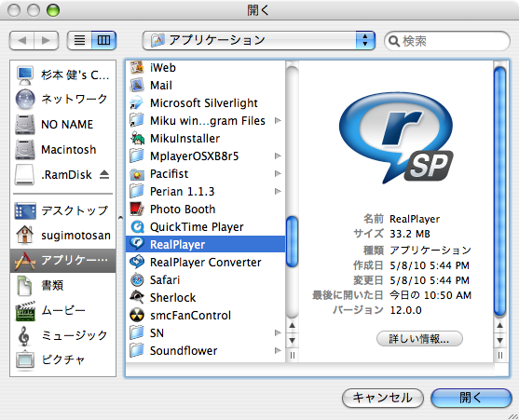This screenshot has width=519, height=420.
Task: Expand the Soundflower folder arrow
Action: (x=278, y=350)
